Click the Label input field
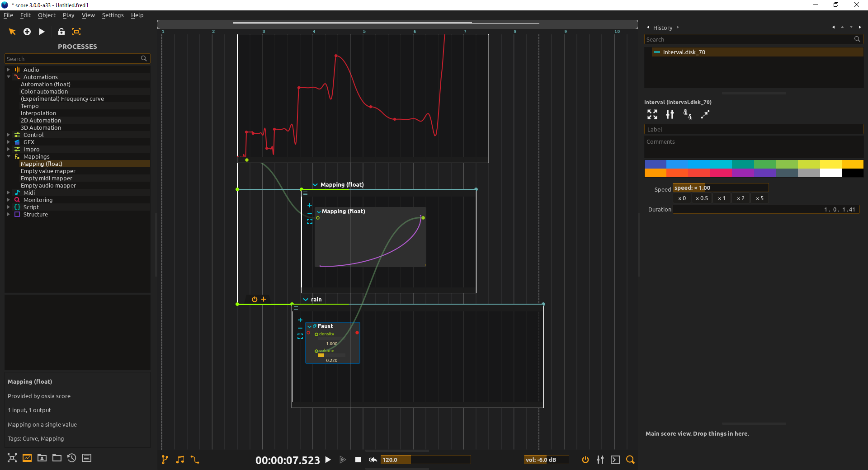 754,129
